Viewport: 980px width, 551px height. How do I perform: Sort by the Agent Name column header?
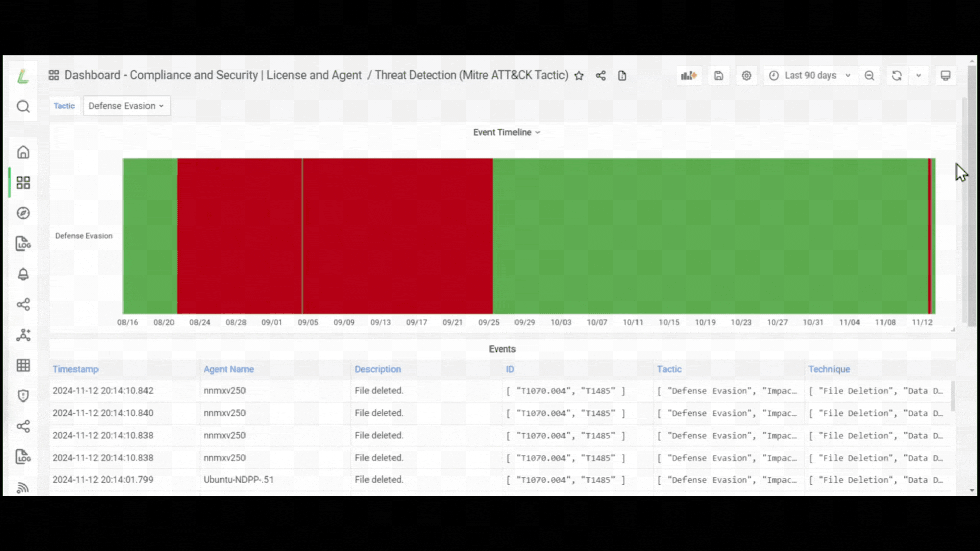coord(229,369)
